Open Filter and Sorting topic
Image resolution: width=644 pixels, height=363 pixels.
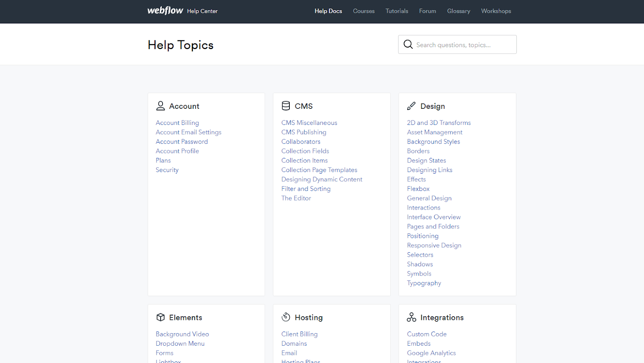(306, 189)
